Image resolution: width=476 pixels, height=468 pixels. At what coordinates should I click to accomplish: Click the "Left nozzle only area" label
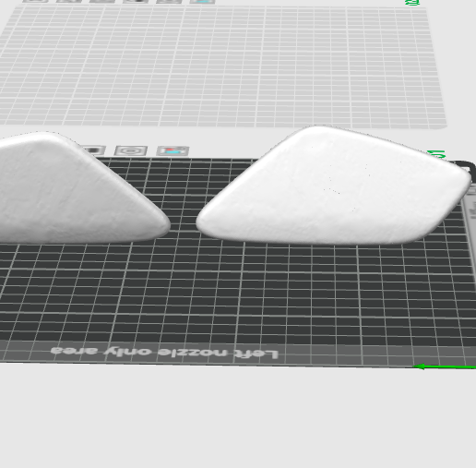(x=164, y=353)
